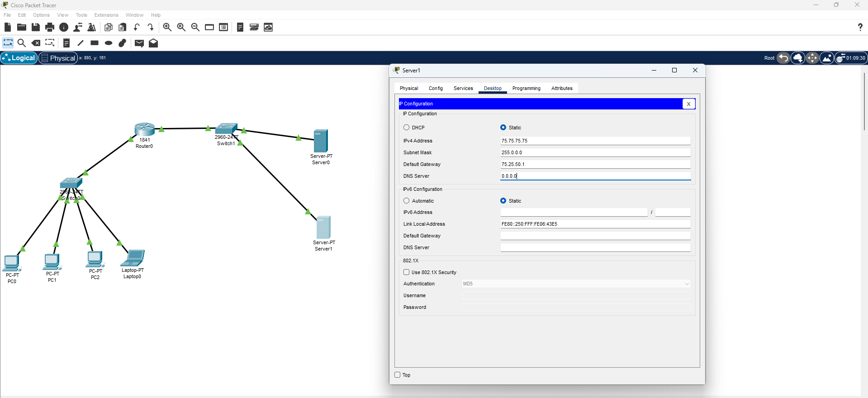Screen dimensions: 868x398
Task: Click the Router0 device in the workspace
Action: pyautogui.click(x=145, y=129)
